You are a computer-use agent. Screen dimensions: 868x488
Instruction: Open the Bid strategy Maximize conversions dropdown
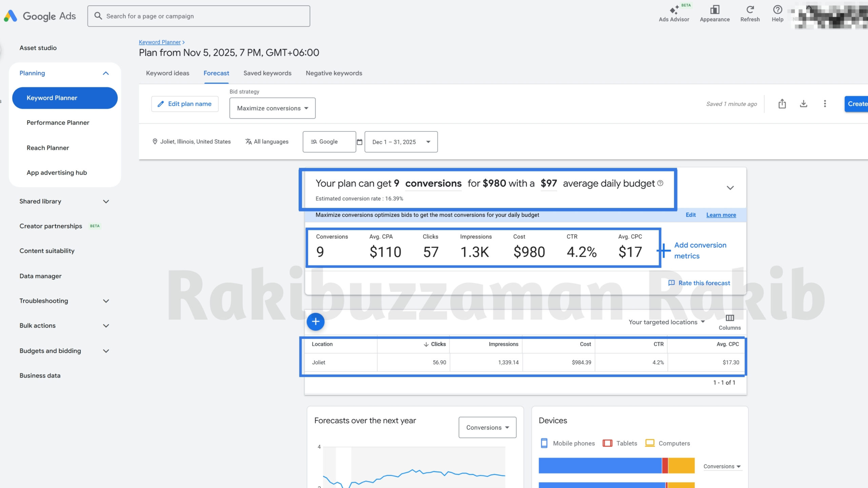pyautogui.click(x=272, y=108)
